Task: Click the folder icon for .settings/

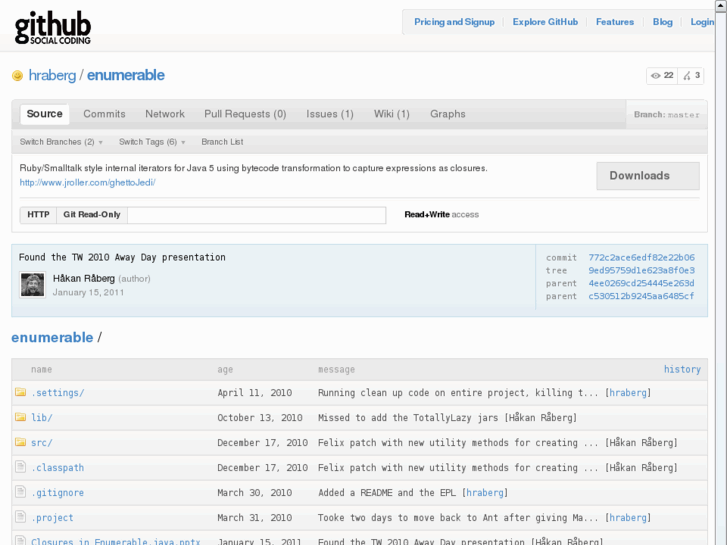Action: (x=20, y=392)
